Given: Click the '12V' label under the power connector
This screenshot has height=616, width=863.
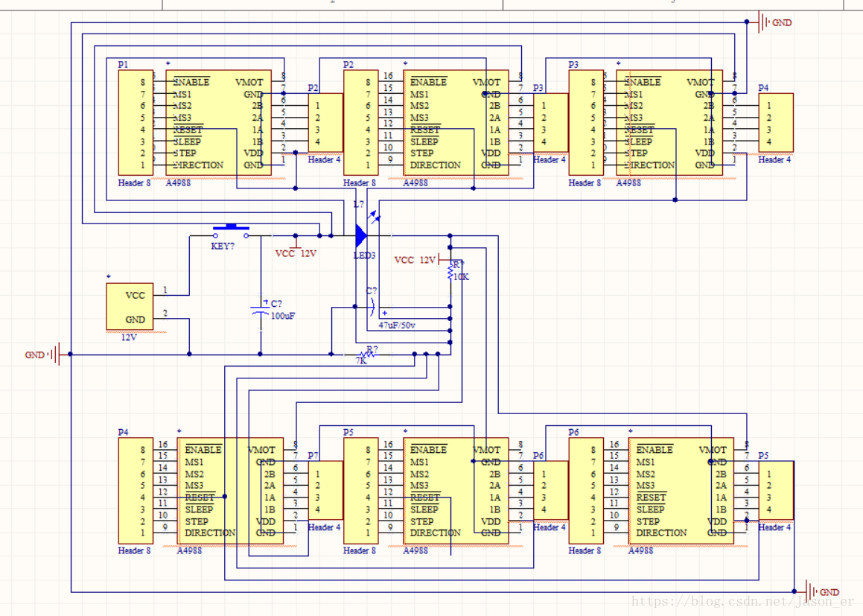Looking at the screenshot, I should (129, 337).
